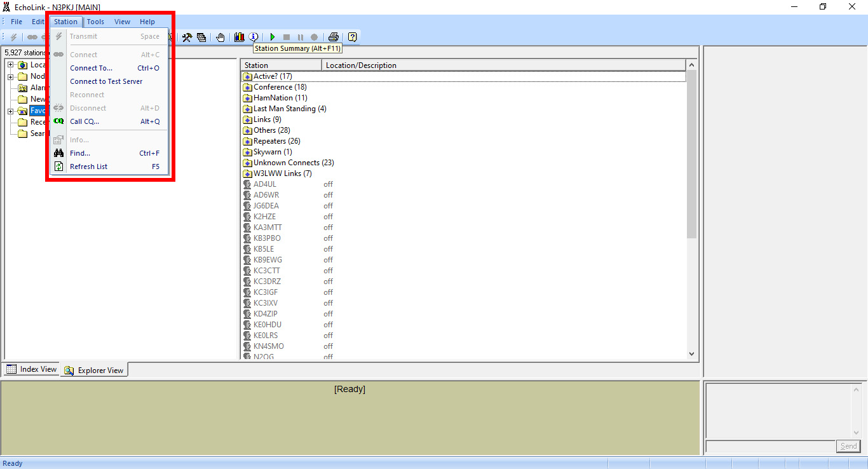Screen dimensions: 868x469
Task: Select Find... in the Station menu
Action: [109, 153]
